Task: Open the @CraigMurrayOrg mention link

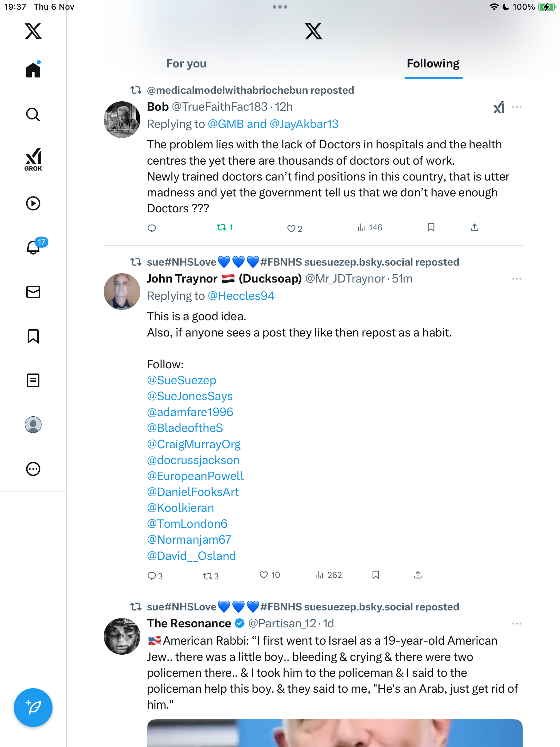Action: click(194, 444)
